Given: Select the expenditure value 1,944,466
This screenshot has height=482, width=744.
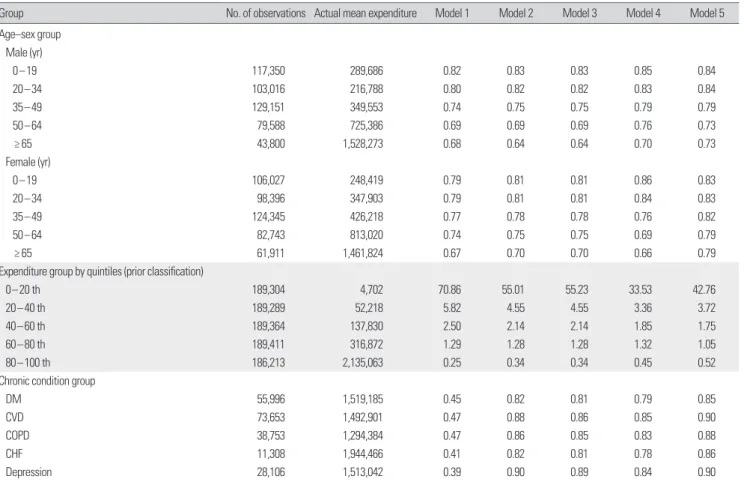Looking at the screenshot, I should (363, 454).
